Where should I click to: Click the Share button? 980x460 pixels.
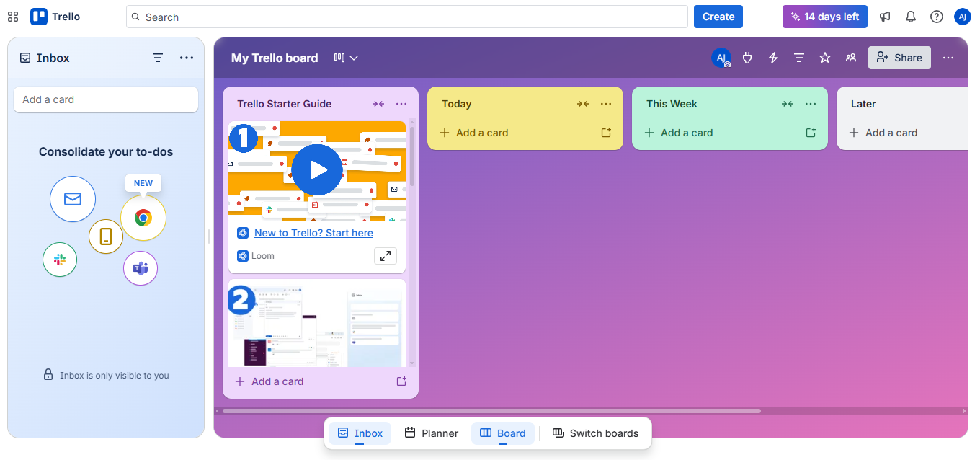899,58
